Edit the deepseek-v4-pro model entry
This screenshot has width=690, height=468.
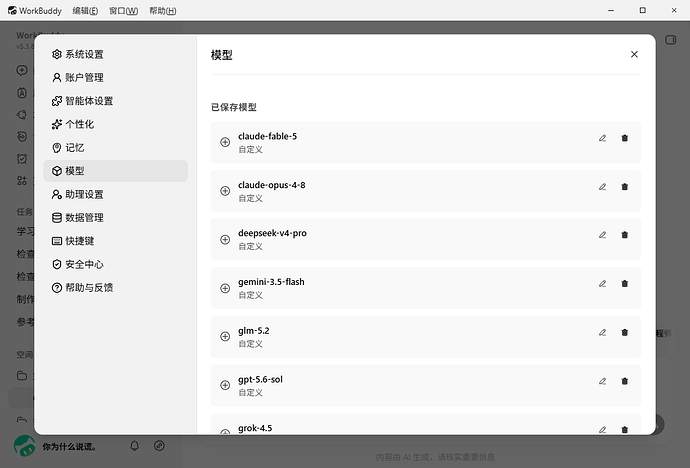pos(602,235)
